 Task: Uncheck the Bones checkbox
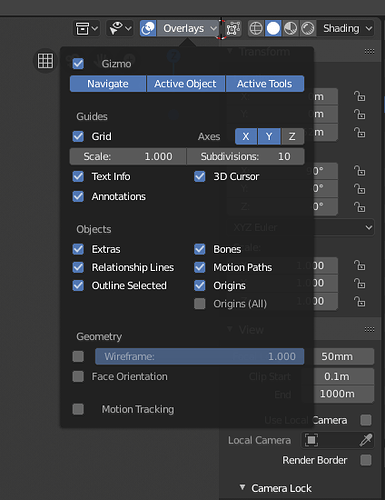pyautogui.click(x=200, y=249)
